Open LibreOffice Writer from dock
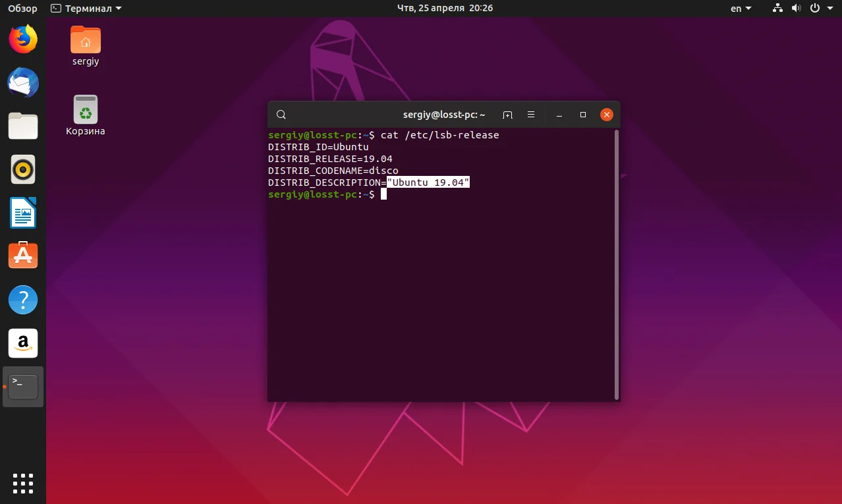 [x=23, y=213]
